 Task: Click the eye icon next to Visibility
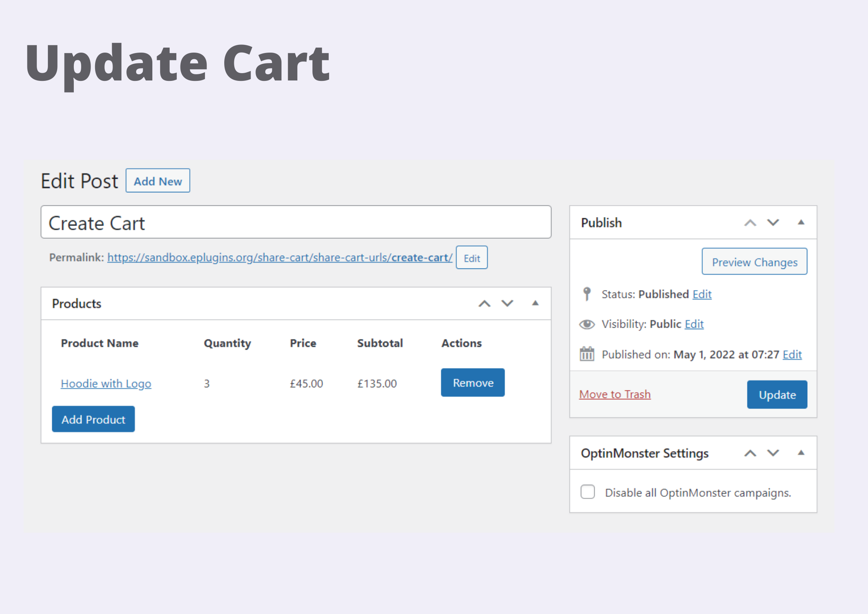pos(587,324)
